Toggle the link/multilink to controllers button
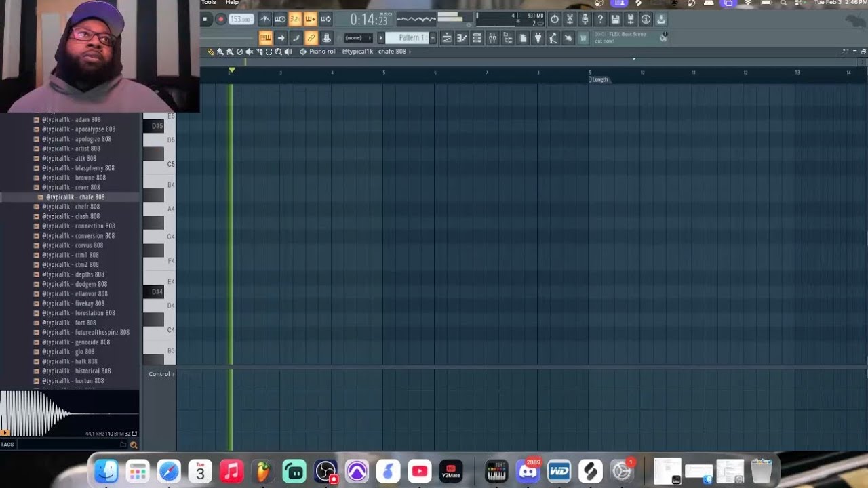The width and height of the screenshot is (868, 488). [x=311, y=38]
